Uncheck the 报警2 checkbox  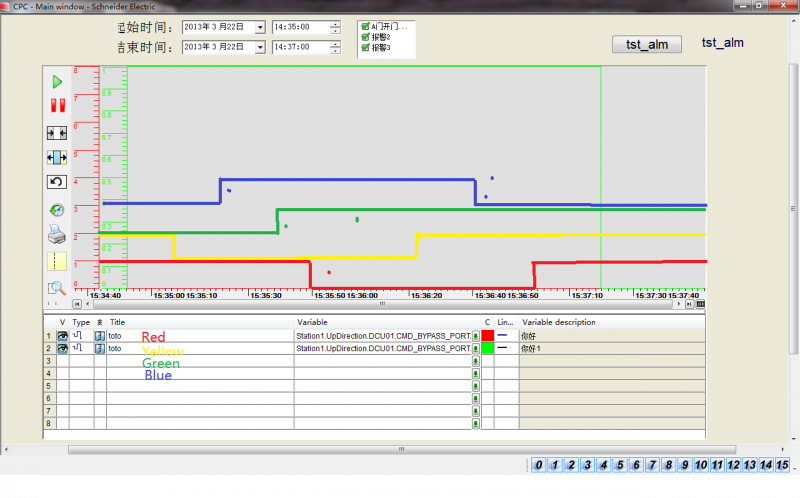(365, 37)
